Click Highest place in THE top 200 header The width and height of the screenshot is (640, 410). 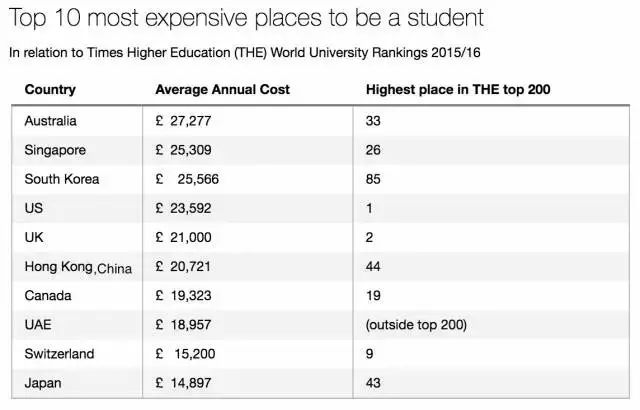[x=459, y=89]
